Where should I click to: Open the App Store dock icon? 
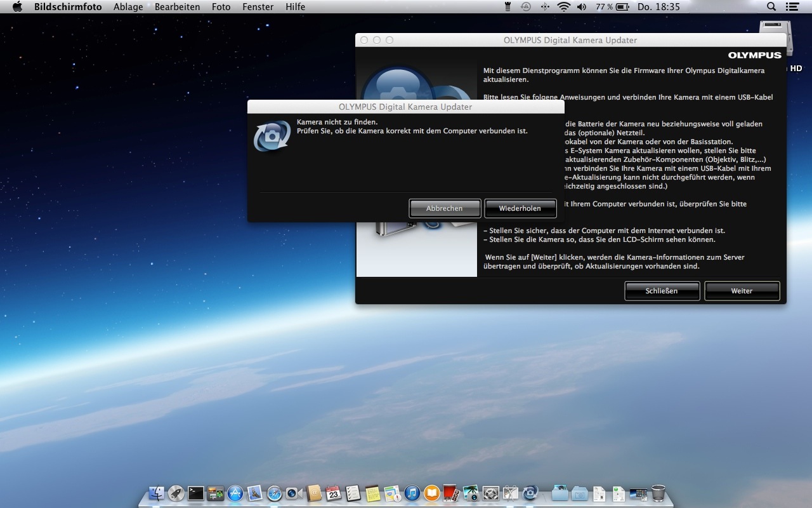pos(235,493)
